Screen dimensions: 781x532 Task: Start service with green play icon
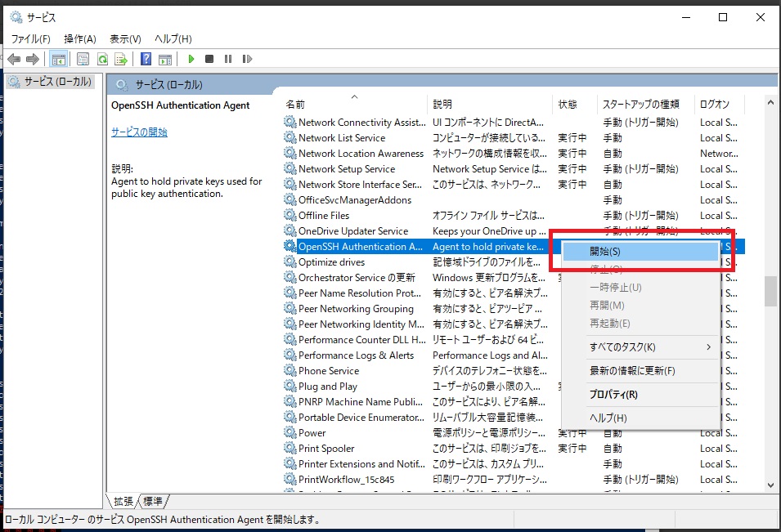pyautogui.click(x=191, y=59)
